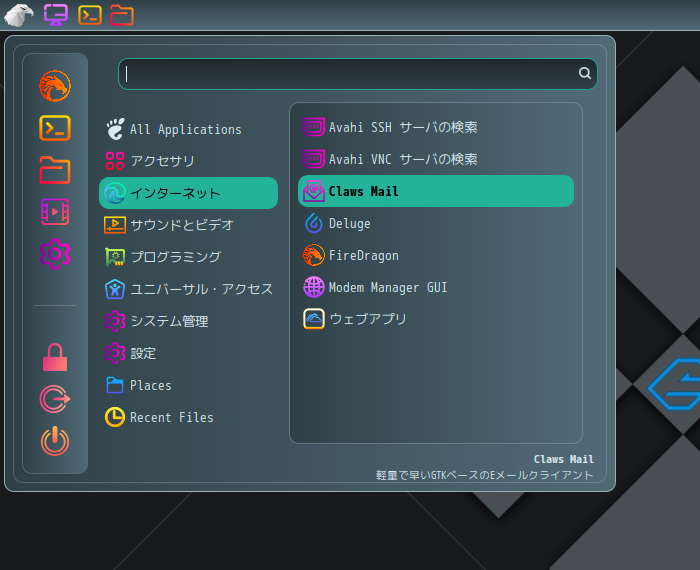Select the サウンドとビデオ category
The height and width of the screenshot is (570, 700).
tap(188, 225)
